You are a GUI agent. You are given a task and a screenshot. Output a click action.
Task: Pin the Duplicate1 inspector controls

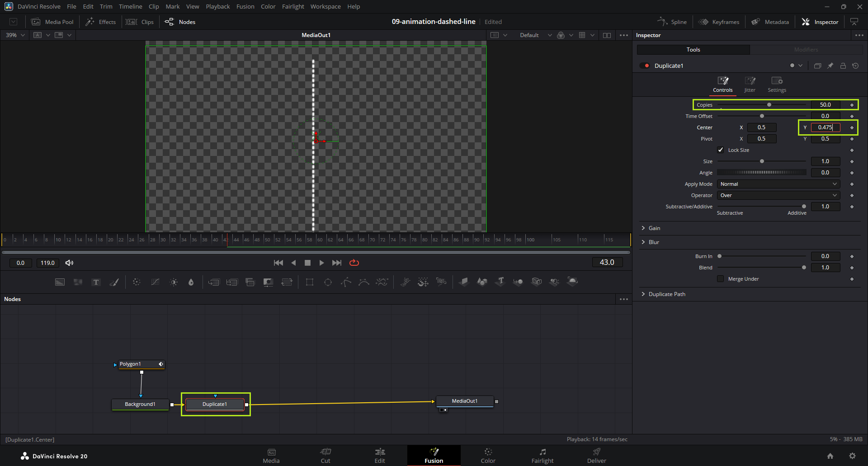(x=830, y=66)
